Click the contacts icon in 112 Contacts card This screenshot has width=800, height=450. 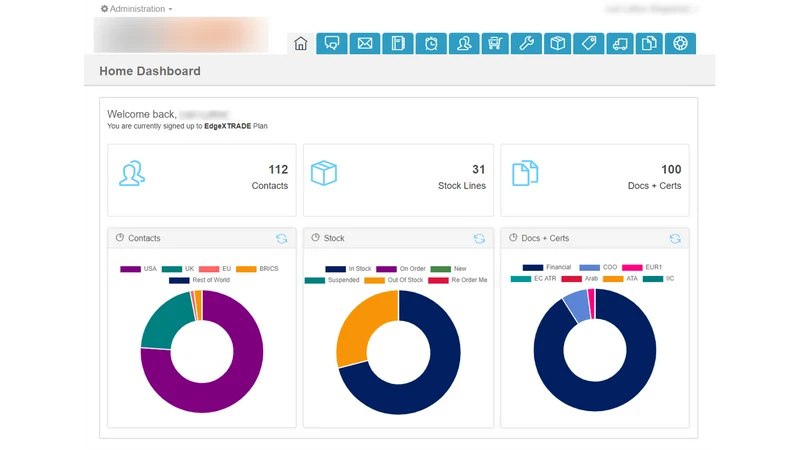pos(132,173)
